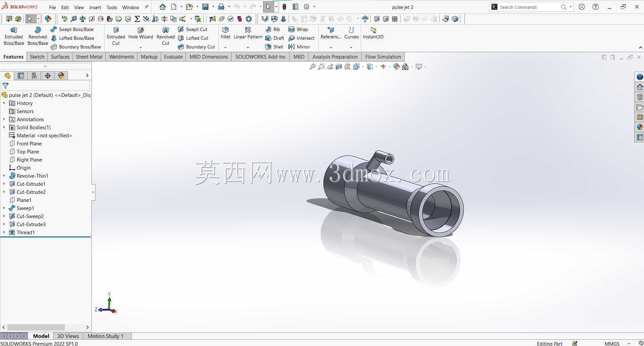The height and width of the screenshot is (346, 644).
Task: Click the Intersect tool
Action: click(301, 38)
